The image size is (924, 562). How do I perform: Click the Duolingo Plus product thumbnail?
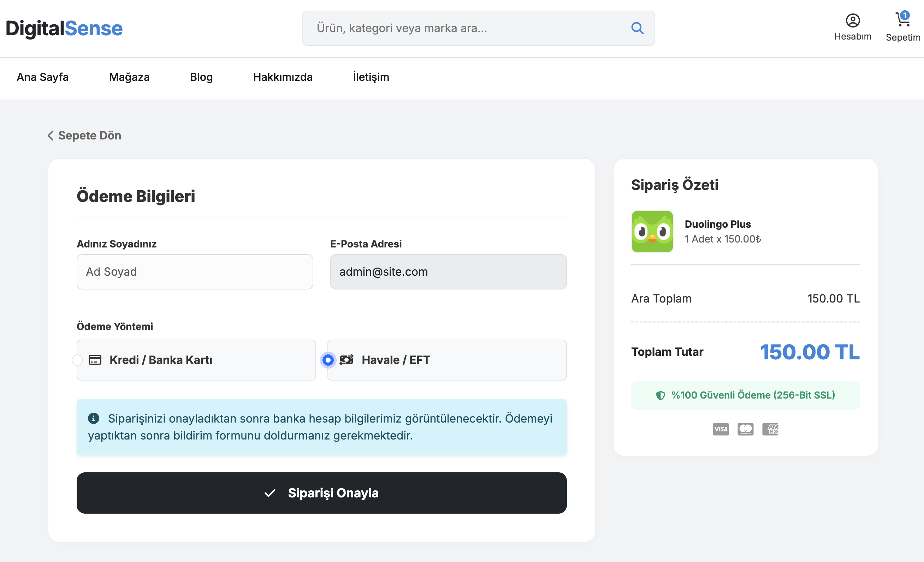pyautogui.click(x=652, y=231)
